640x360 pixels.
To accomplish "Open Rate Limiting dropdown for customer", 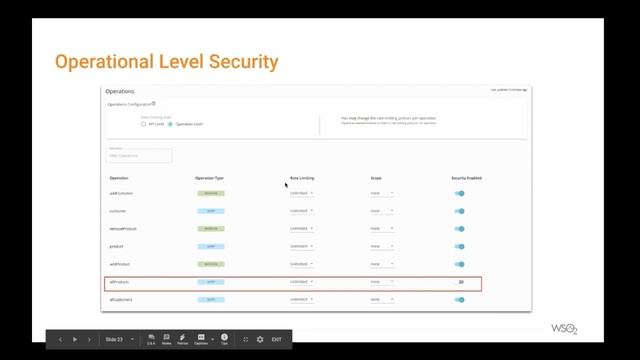I will click(x=302, y=211).
